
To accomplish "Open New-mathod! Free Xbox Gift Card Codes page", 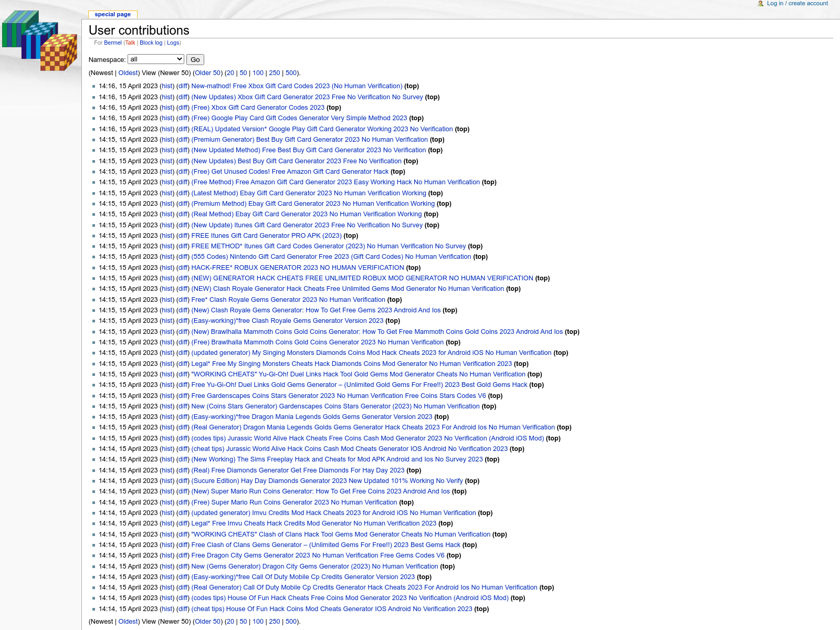I will click(x=297, y=86).
